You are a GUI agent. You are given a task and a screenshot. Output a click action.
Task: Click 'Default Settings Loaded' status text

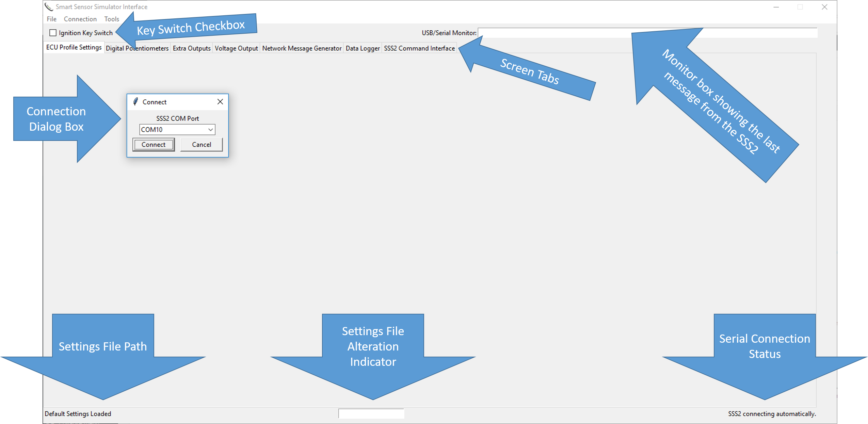(78, 414)
